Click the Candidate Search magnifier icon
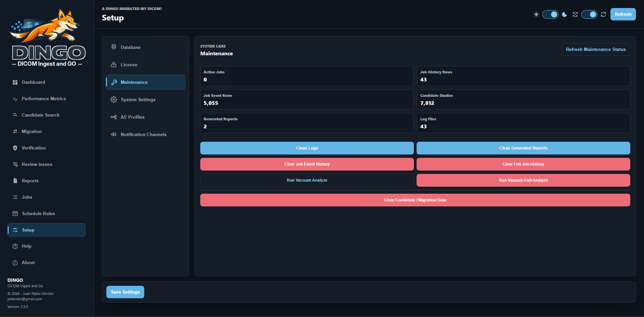Viewport: 644px width, 317px height. coord(15,115)
